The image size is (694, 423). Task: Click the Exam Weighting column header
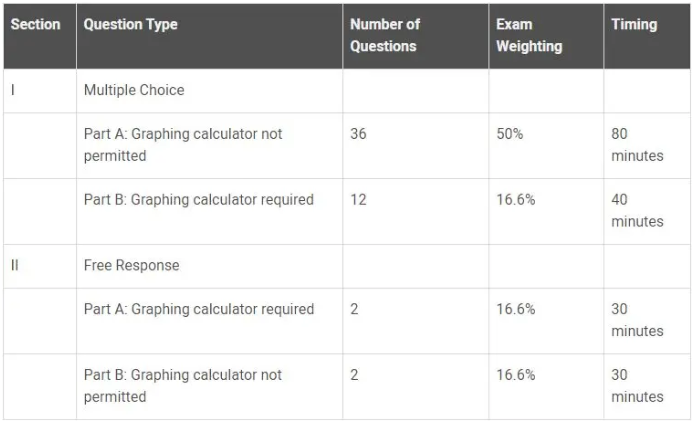click(529, 35)
